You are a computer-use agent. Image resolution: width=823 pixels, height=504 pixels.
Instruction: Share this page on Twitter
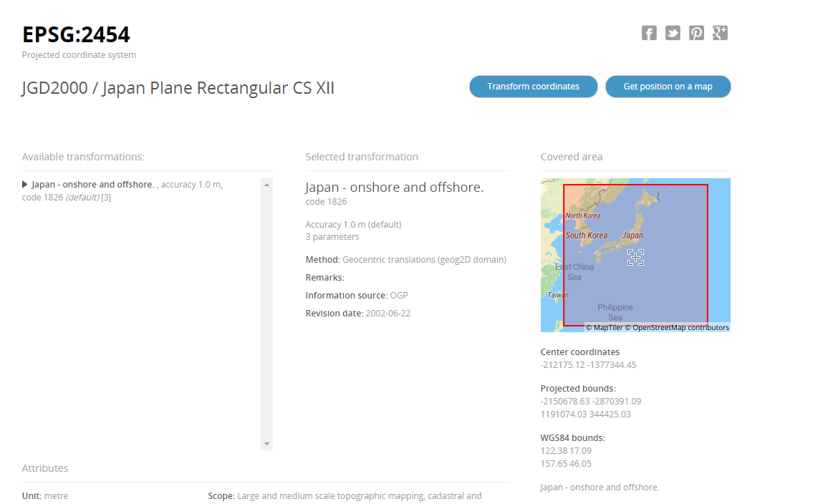pyautogui.click(x=672, y=32)
